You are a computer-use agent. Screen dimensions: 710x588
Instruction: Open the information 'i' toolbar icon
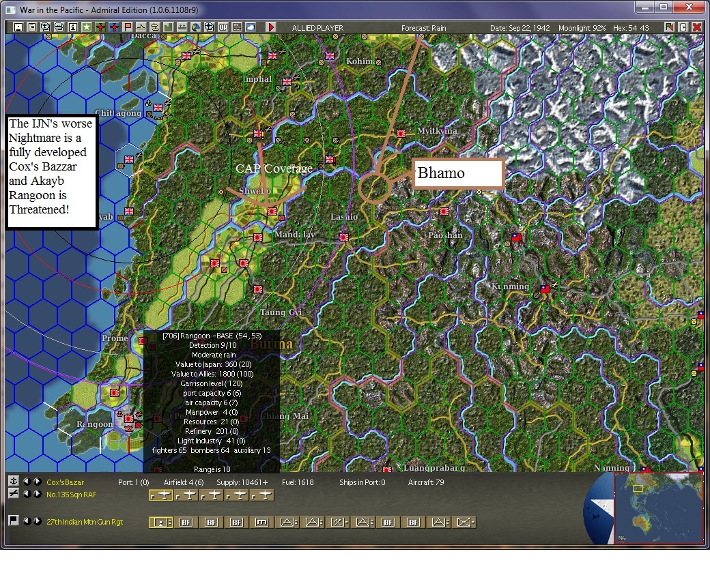tap(72, 27)
